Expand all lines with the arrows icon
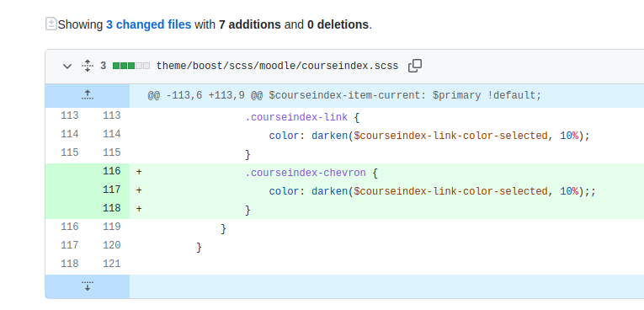The image size is (644, 310). tap(88, 66)
